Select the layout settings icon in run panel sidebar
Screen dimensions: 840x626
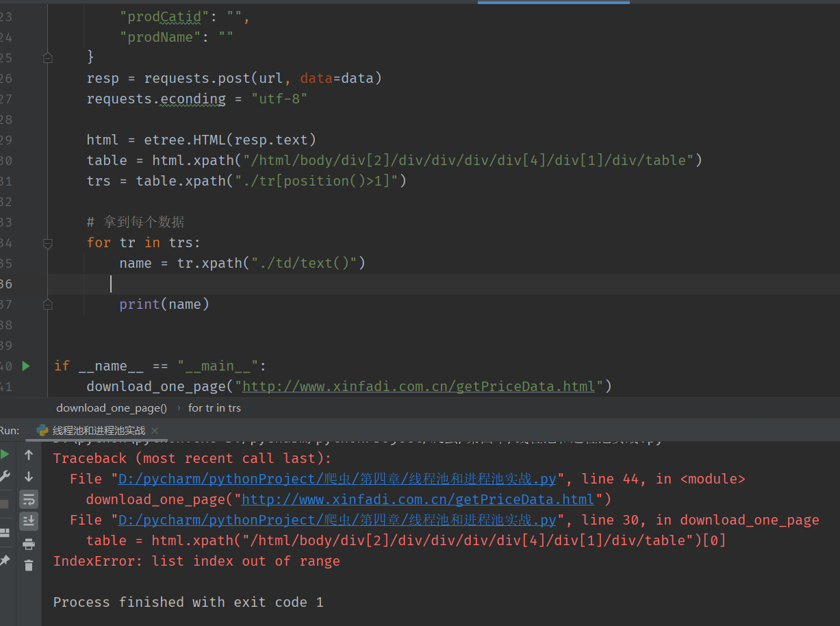click(x=7, y=531)
